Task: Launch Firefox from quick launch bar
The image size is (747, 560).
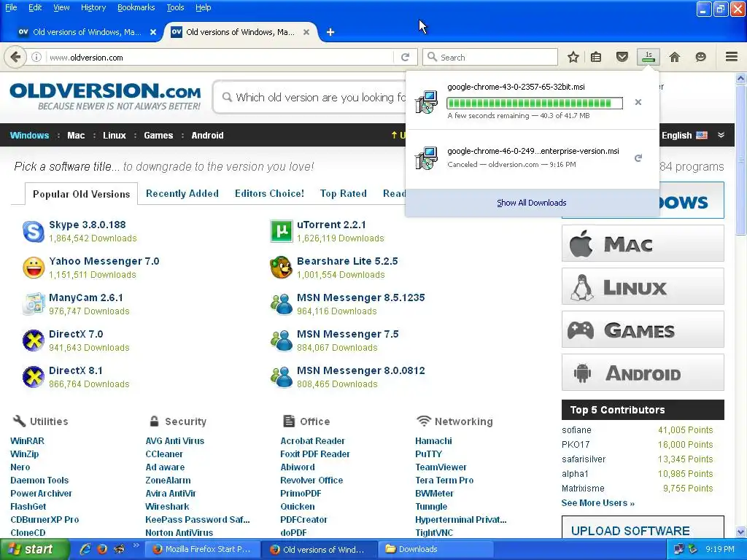Action: pos(102,549)
